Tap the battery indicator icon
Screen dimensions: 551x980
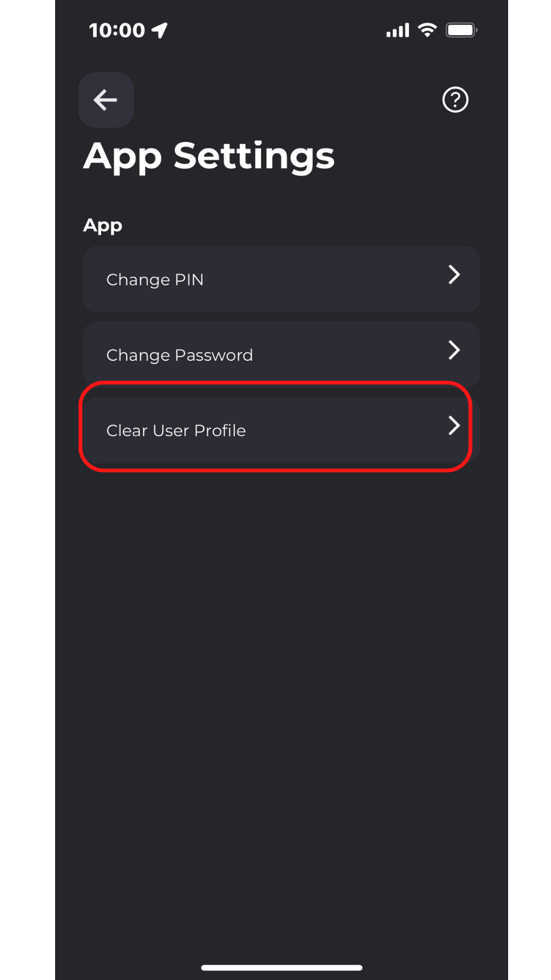[x=462, y=30]
